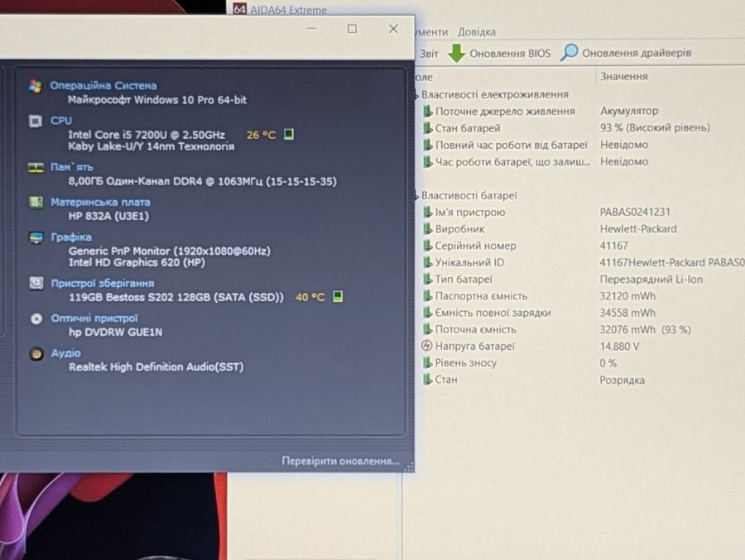Viewport: 745px width, 560px height.
Task: Click the HP 832A (U3E1) motherboard text
Action: pos(108,216)
